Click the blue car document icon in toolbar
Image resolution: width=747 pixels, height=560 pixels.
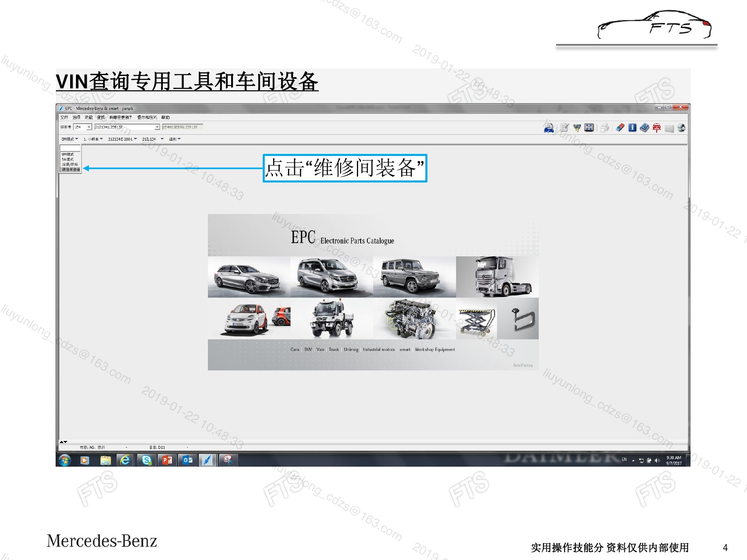point(549,128)
